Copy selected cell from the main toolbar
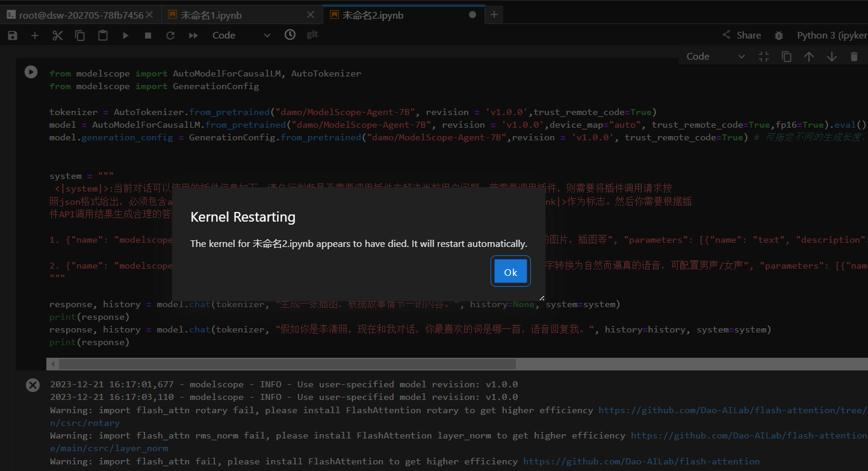This screenshot has height=471, width=868. tap(80, 36)
